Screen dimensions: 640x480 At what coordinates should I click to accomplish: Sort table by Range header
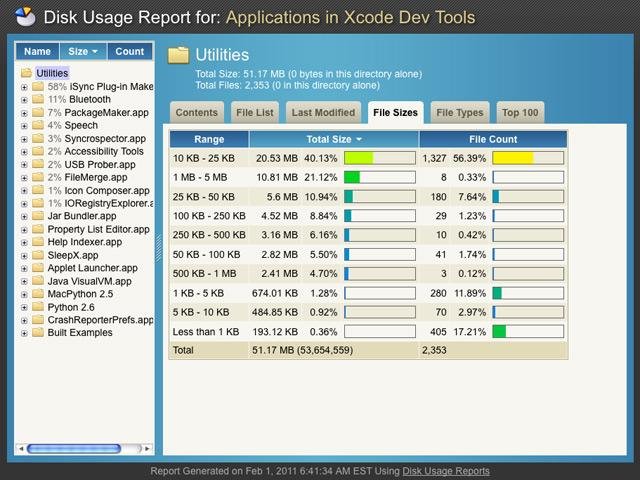tap(209, 139)
